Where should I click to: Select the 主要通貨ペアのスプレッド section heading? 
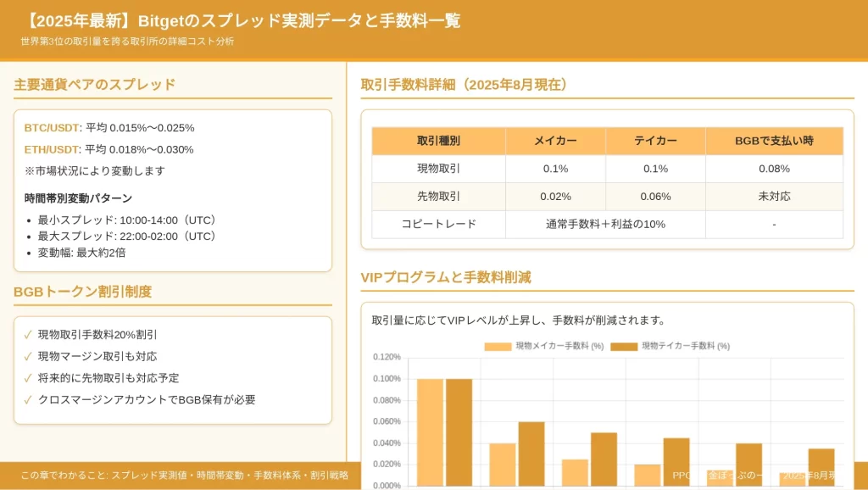(95, 85)
